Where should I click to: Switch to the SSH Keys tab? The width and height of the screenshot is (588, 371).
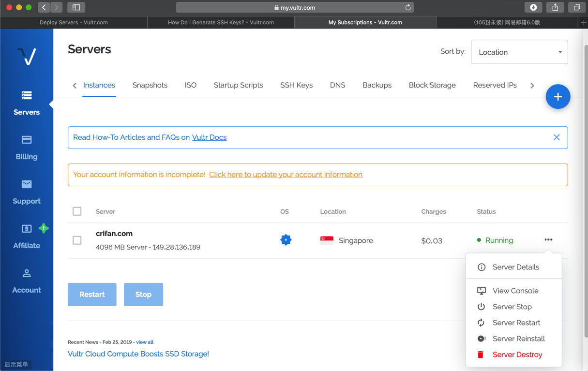297,85
